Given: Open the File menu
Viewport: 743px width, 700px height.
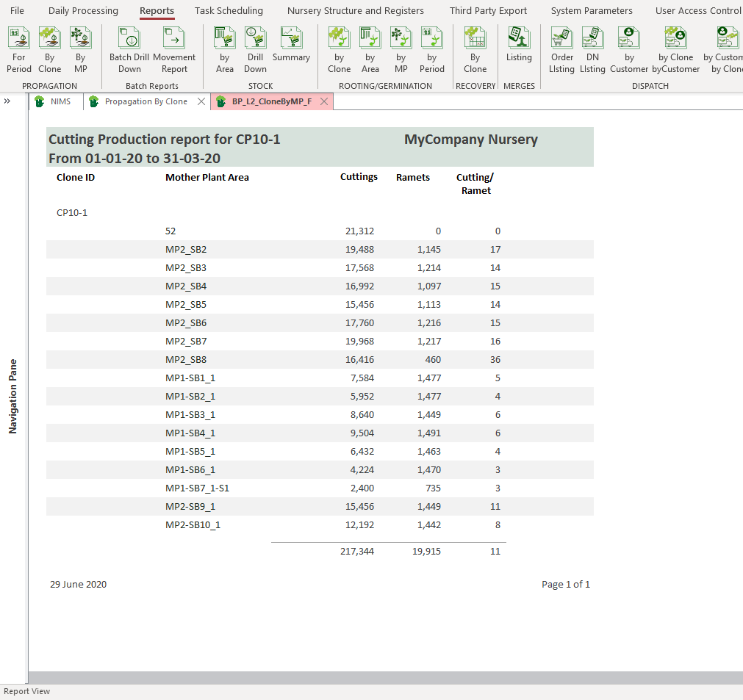Looking at the screenshot, I should (x=17, y=10).
